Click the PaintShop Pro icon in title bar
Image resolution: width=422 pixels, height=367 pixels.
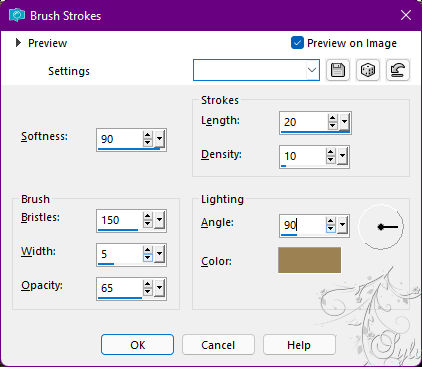17,15
